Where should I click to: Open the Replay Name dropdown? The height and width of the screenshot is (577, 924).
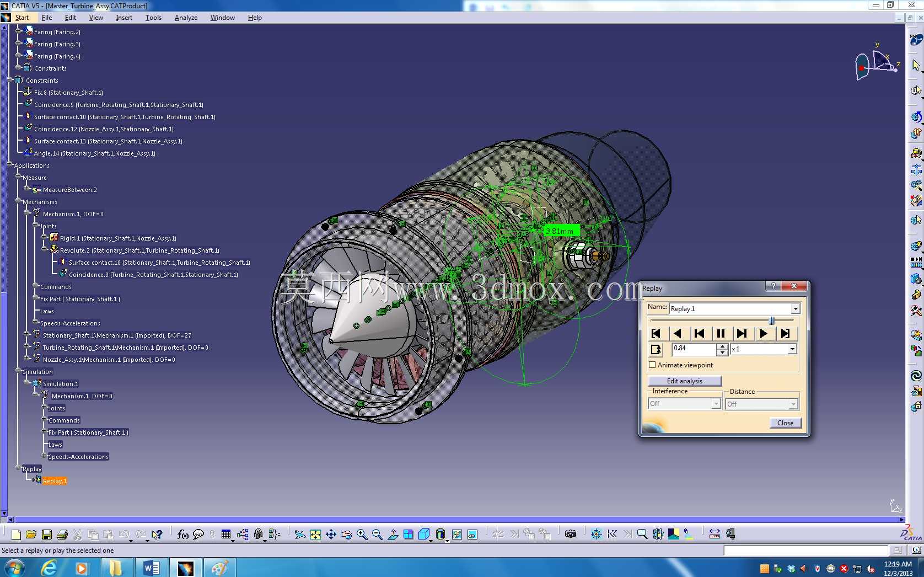click(795, 309)
